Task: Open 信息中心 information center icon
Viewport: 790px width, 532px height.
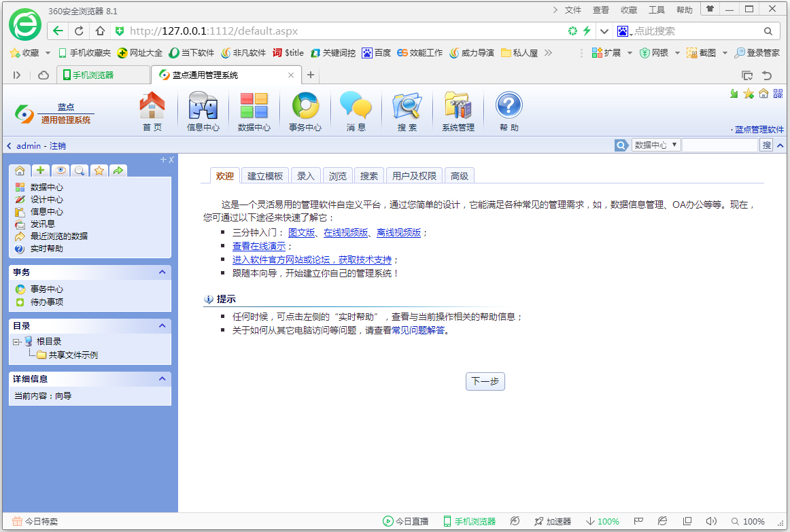Action: (203, 111)
